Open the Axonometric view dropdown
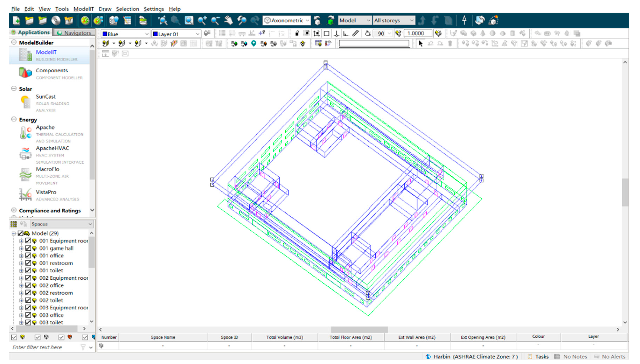Screen dimensions: 640x364 point(287,20)
